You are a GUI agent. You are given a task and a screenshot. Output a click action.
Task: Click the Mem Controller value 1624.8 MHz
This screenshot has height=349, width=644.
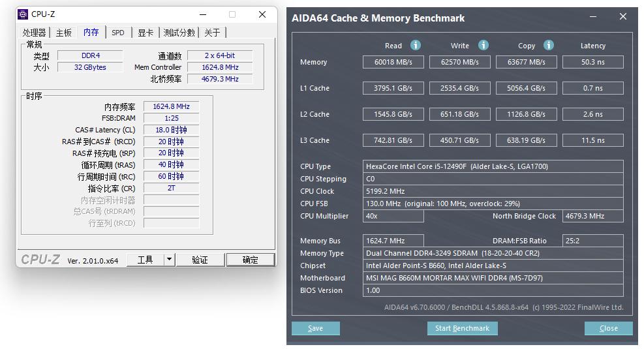pyautogui.click(x=220, y=67)
